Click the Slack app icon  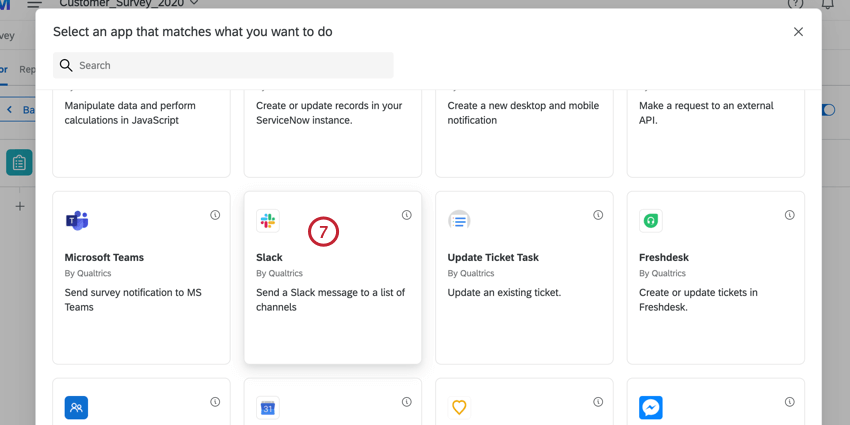click(268, 220)
